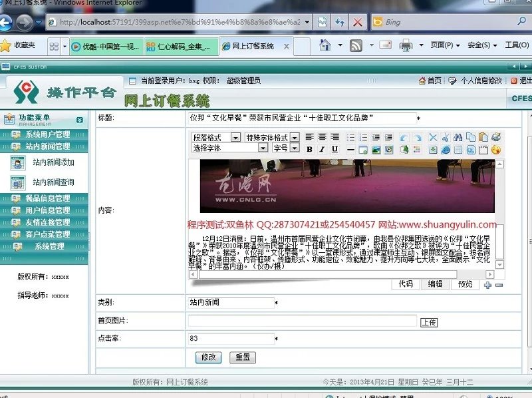Click the 点击率 input field
Image resolution: width=532 pixels, height=398 pixels.
(231, 339)
